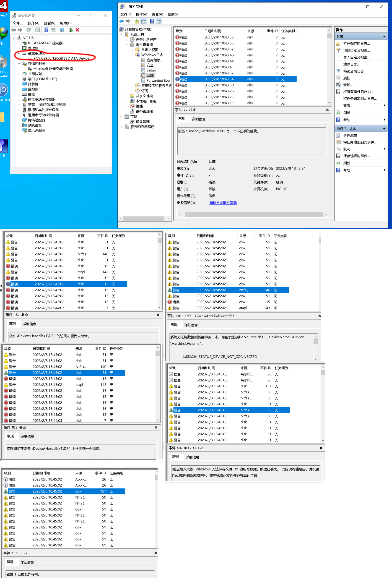
Task: Click back arrow in 计算机管理 toolbar
Action: pos(122,21)
